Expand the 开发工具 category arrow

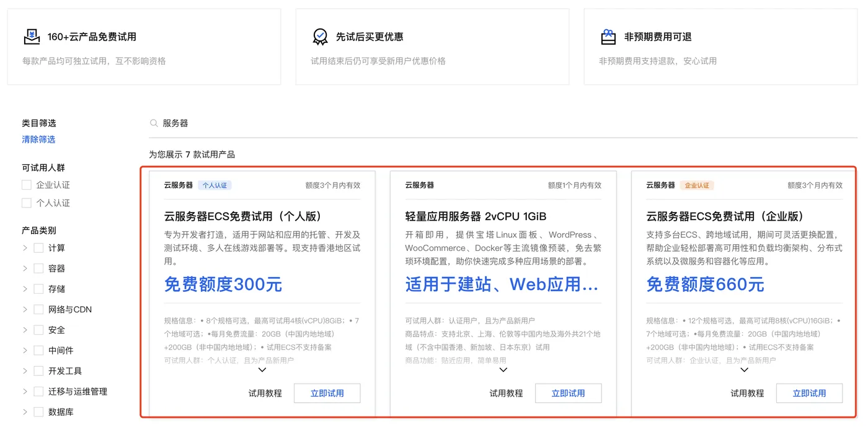[25, 371]
